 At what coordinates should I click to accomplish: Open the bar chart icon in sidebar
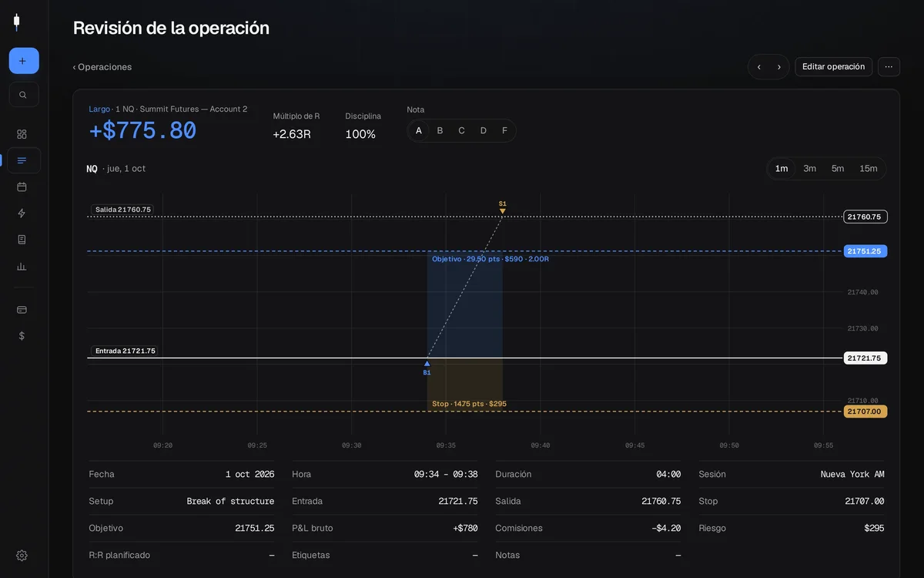[22, 267]
